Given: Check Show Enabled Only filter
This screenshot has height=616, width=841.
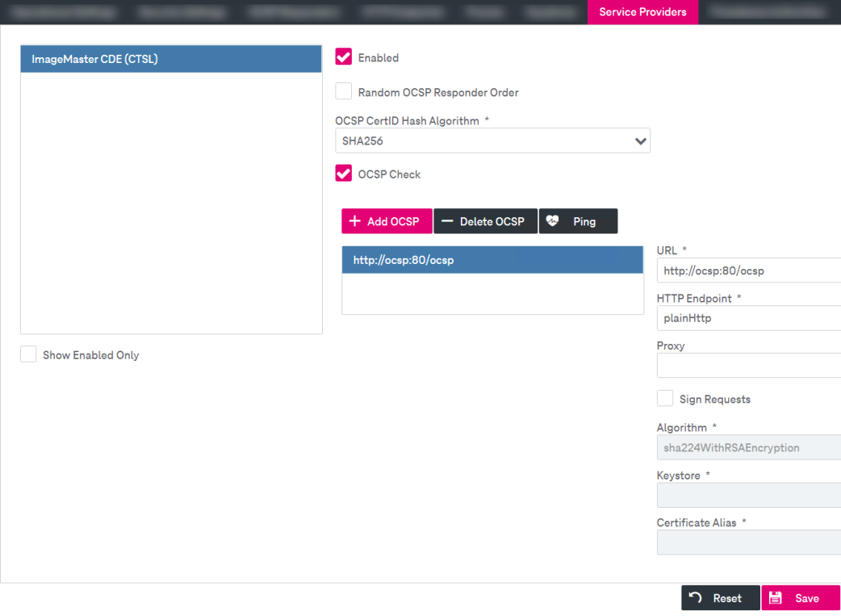Looking at the screenshot, I should [x=28, y=354].
